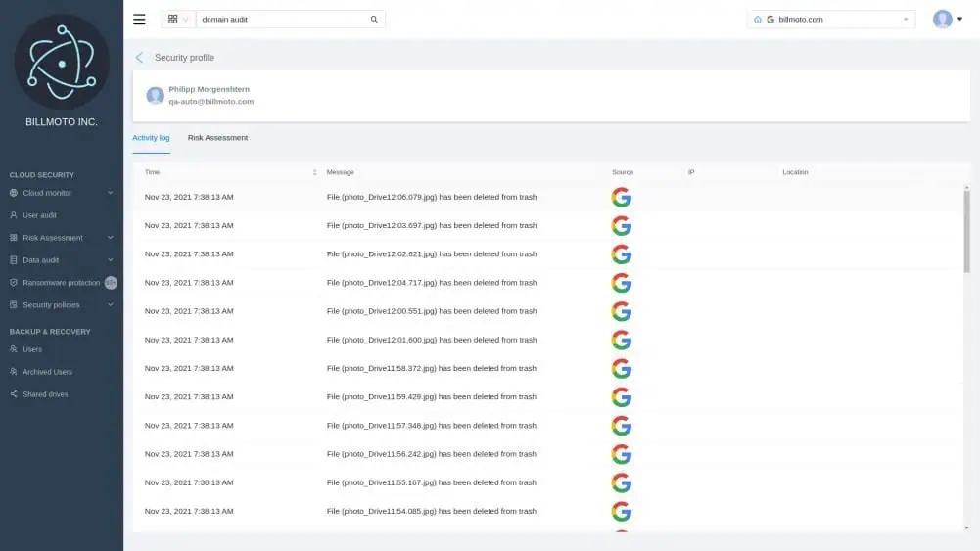The width and height of the screenshot is (980, 551).
Task: Open Security policies in sidebar
Action: click(x=51, y=305)
